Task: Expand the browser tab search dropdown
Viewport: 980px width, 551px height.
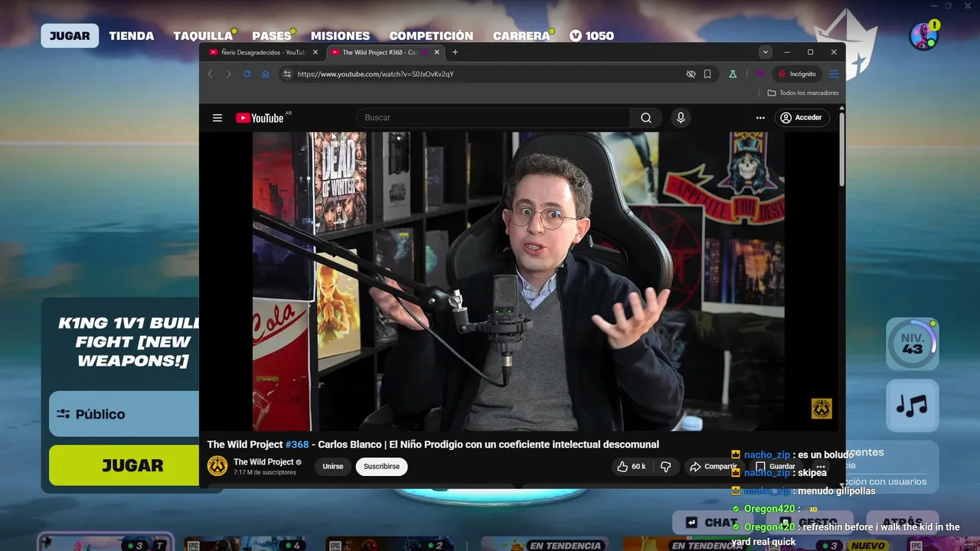Action: [765, 52]
